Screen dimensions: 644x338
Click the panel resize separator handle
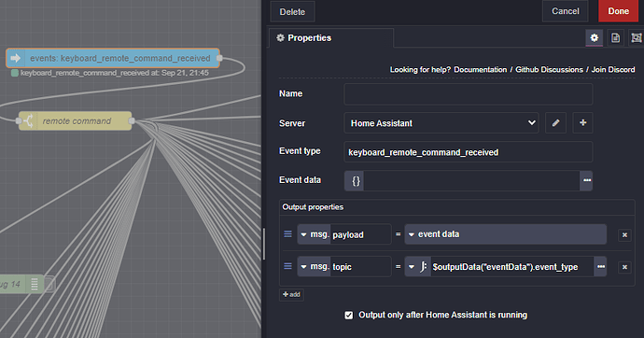click(x=264, y=244)
